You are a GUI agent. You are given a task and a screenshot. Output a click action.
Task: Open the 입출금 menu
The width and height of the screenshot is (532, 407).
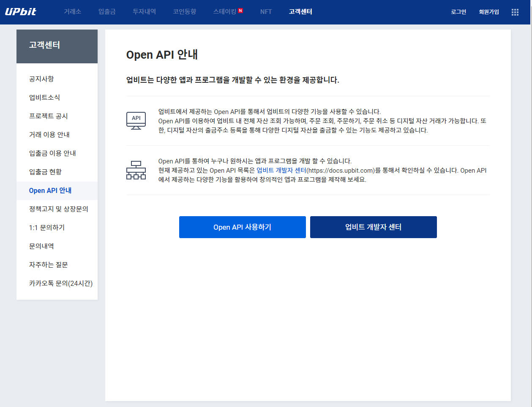pos(107,12)
